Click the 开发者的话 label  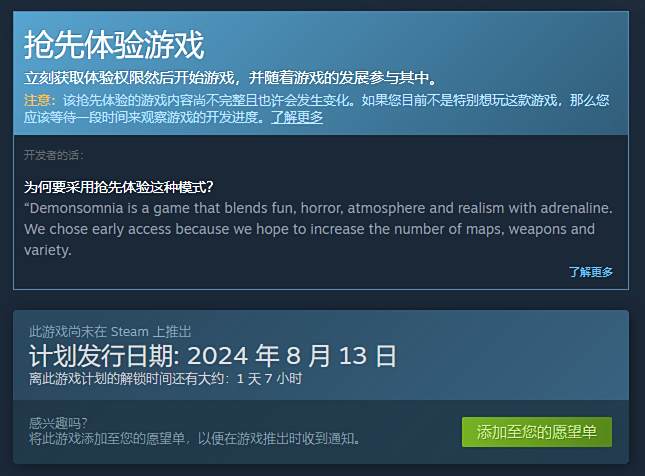pos(53,155)
